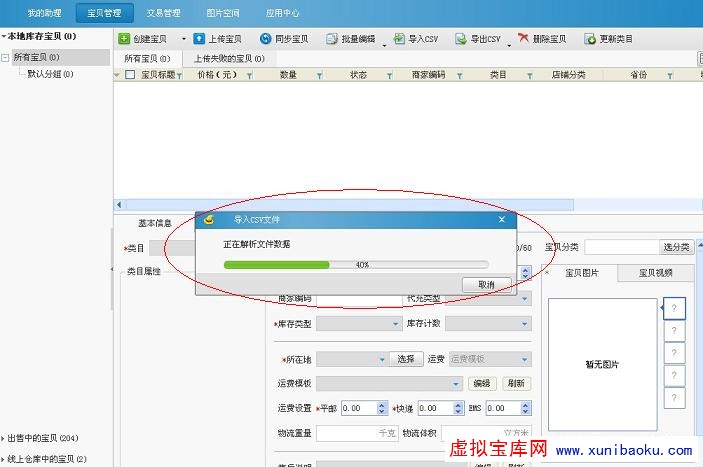Open the 所在地 location dropdown

pos(381,359)
